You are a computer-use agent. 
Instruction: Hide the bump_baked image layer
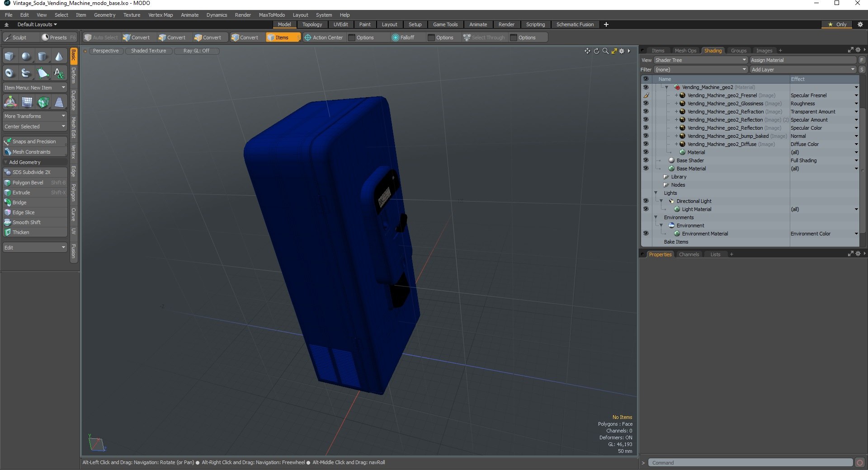tap(646, 136)
